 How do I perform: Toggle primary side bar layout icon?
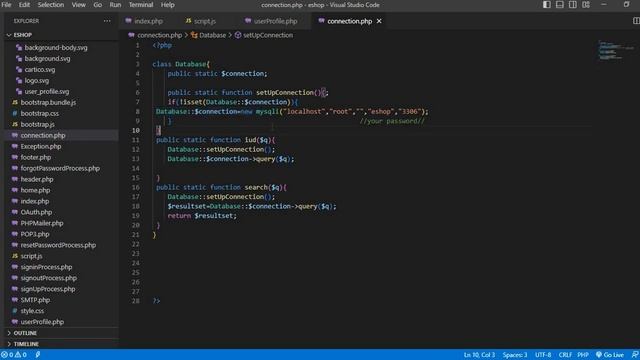coord(547,5)
